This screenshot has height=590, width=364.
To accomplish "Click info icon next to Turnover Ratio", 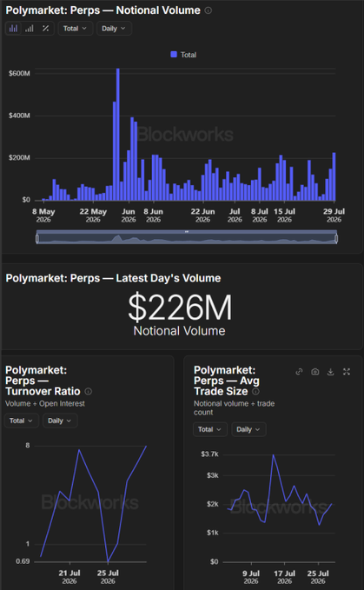I will point(89,391).
